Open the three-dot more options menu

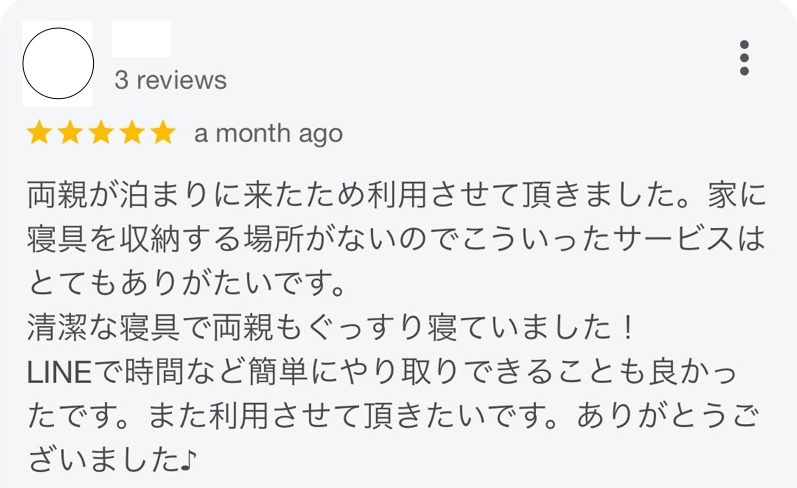(744, 58)
